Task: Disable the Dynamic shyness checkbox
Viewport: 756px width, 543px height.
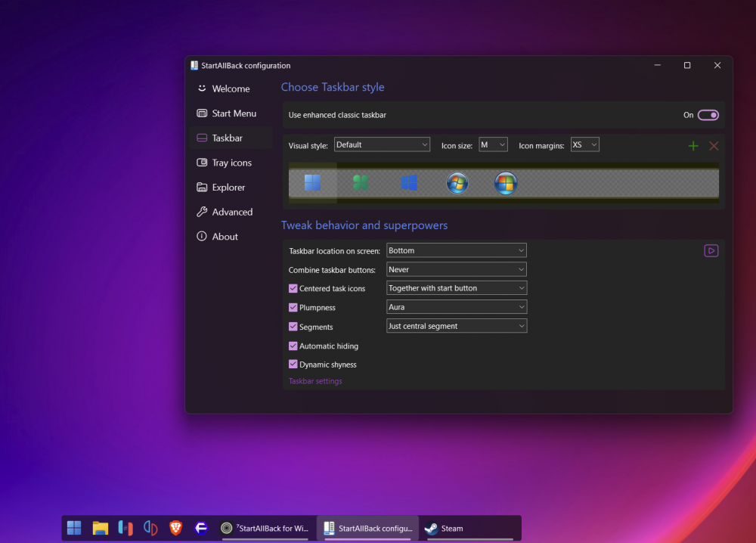Action: 293,365
